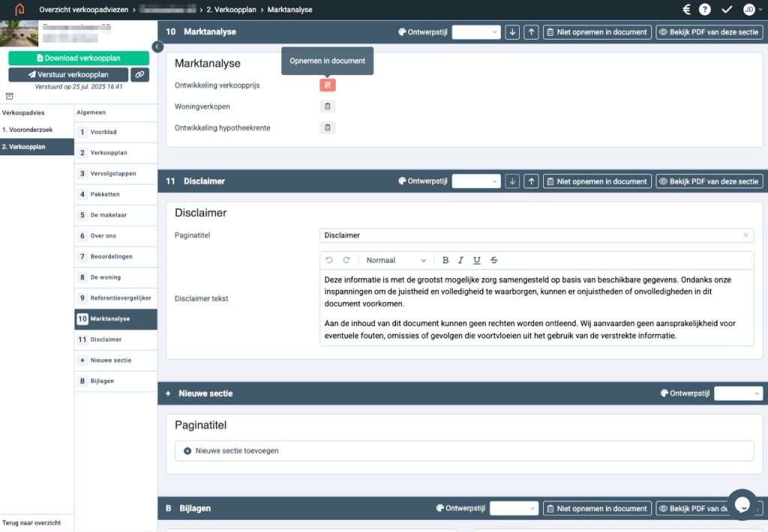768x532 pixels.
Task: Click into the disclaimer text body
Action: click(536, 307)
